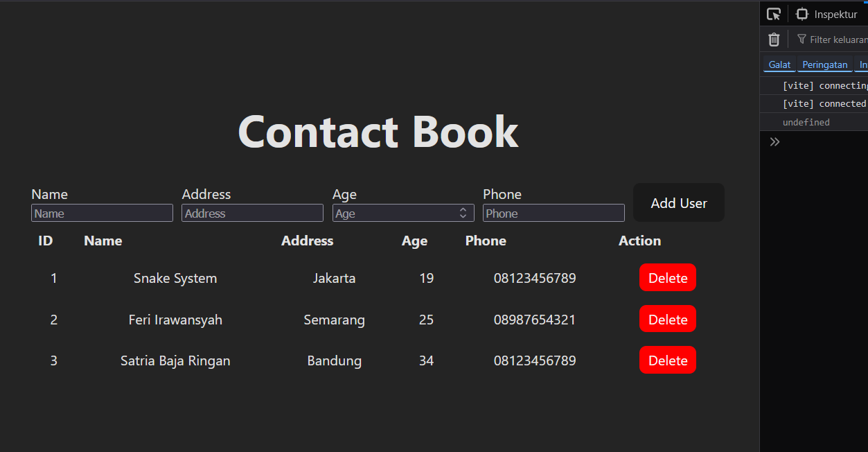Toggle the Peringatan warning filter
Screen dimensions: 868x452
(824, 64)
